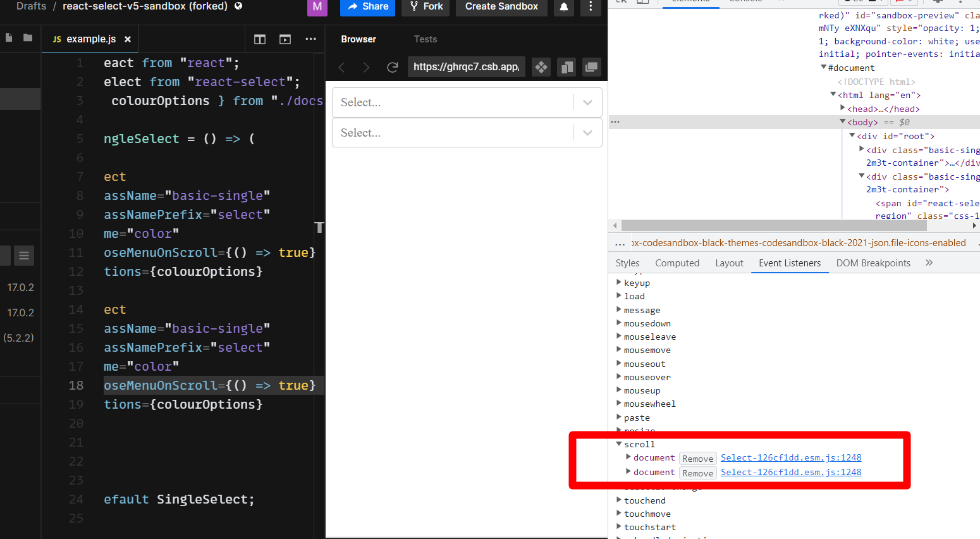Click the notifications bell icon
980x539 pixels.
tap(563, 7)
